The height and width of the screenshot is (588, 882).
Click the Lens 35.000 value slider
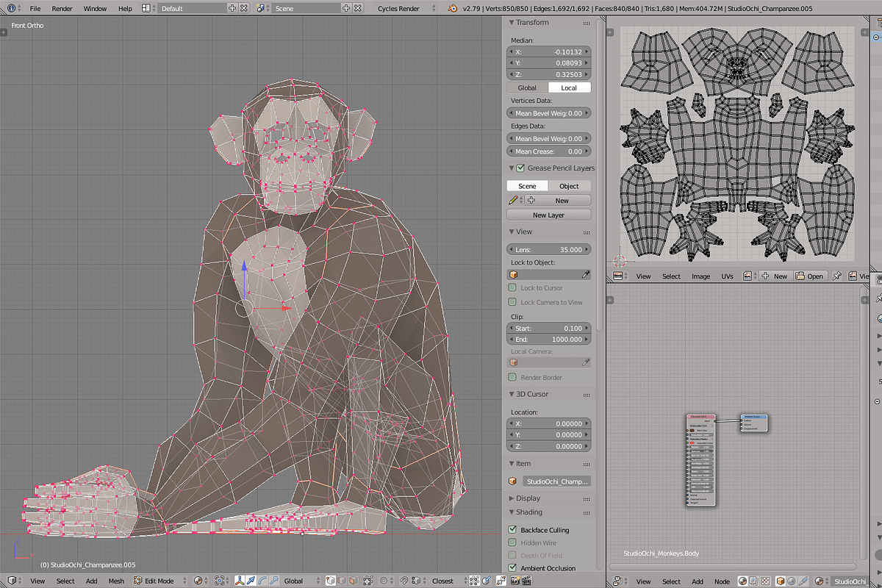(549, 249)
